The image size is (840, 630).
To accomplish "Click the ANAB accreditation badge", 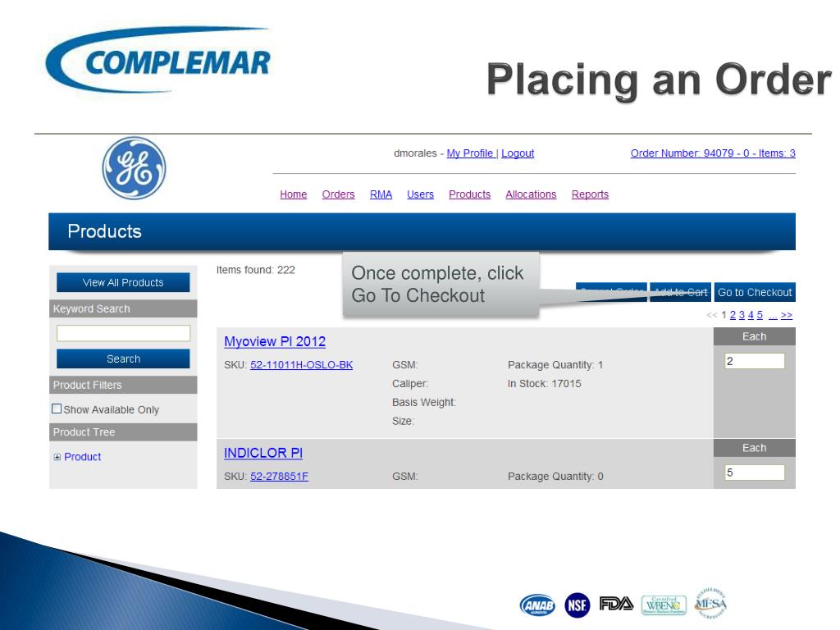I will 537,605.
